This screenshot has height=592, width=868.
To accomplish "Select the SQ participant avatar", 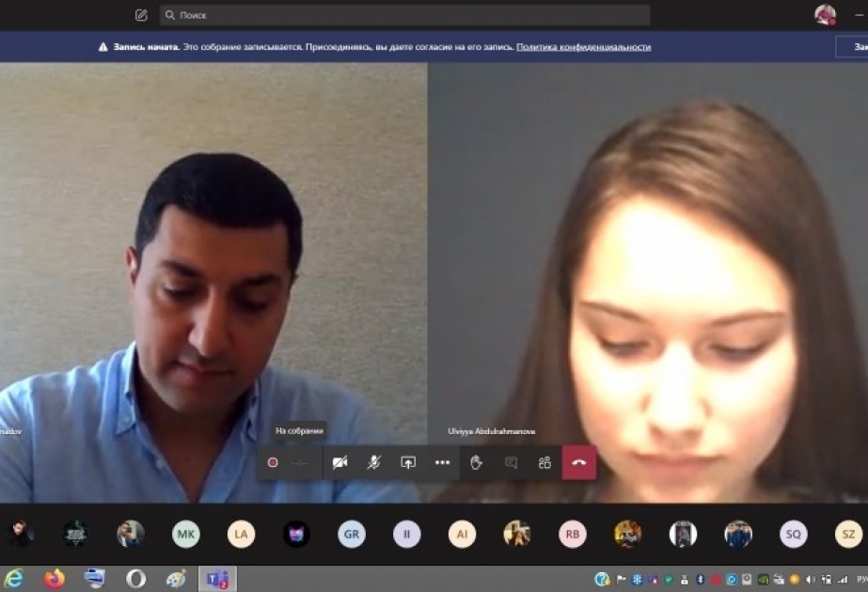I will click(794, 534).
